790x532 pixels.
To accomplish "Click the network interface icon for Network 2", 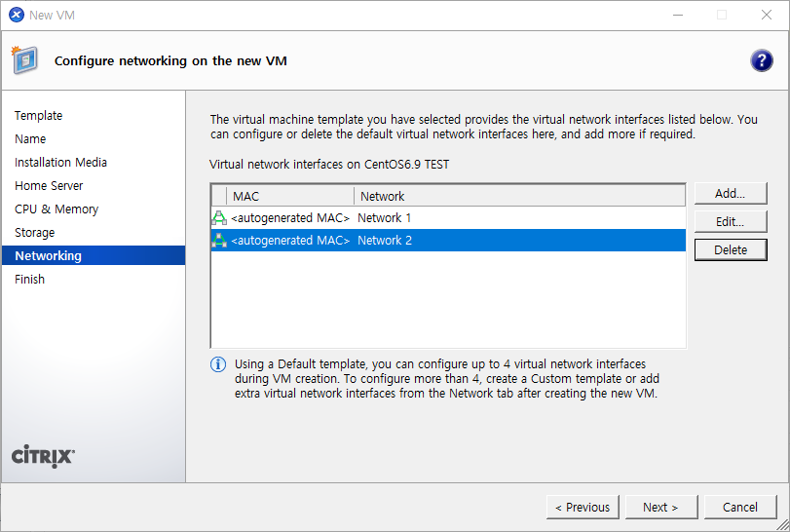I will tap(219, 241).
